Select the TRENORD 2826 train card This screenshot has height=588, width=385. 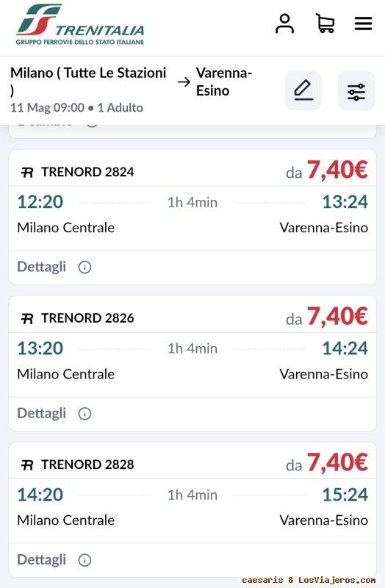(x=192, y=363)
